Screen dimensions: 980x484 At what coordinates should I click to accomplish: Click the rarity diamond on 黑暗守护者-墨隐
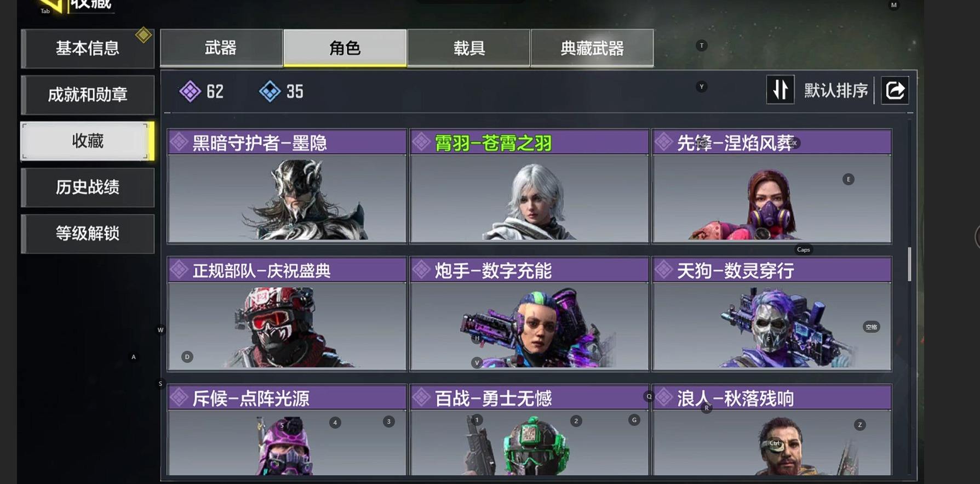click(179, 143)
